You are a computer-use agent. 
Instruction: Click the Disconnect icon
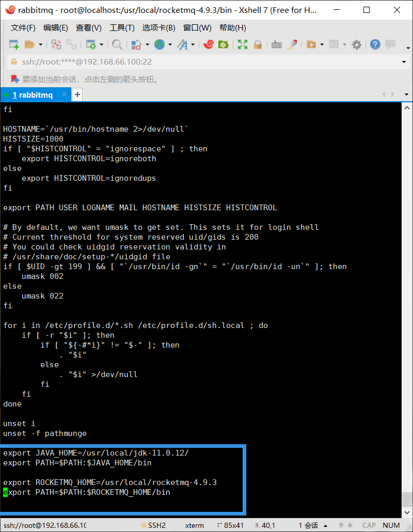pyautogui.click(x=56, y=44)
